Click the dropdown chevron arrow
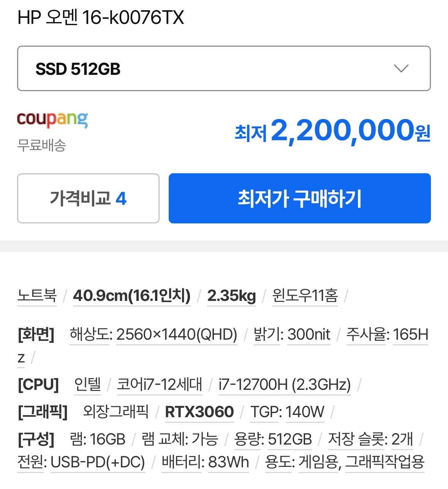 tap(401, 69)
